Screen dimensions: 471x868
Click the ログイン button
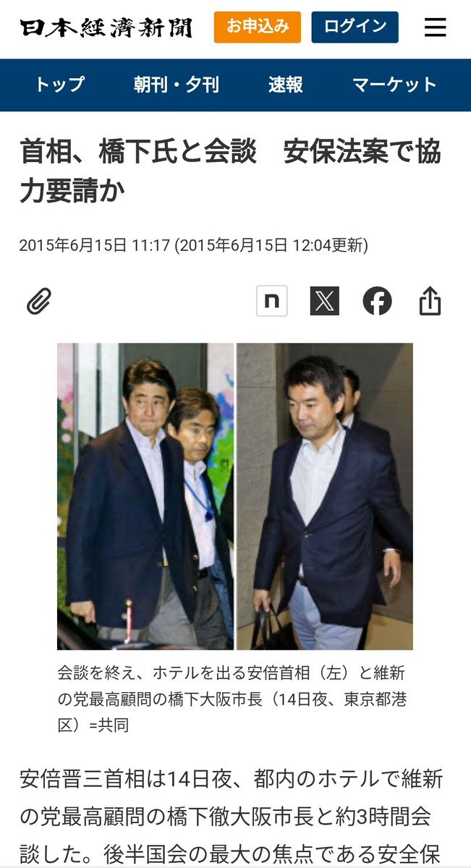pos(355,27)
